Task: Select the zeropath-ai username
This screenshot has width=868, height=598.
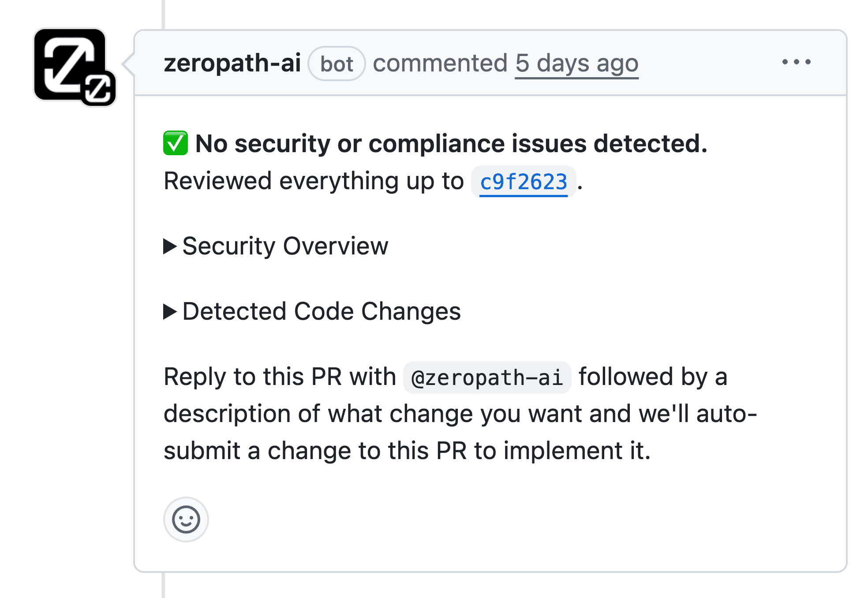Action: point(232,63)
